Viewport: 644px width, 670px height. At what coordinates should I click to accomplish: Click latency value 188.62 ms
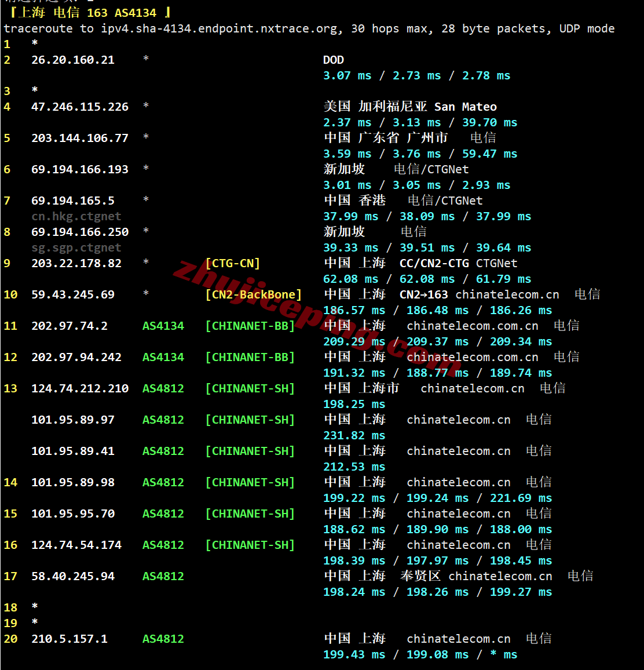point(354,529)
